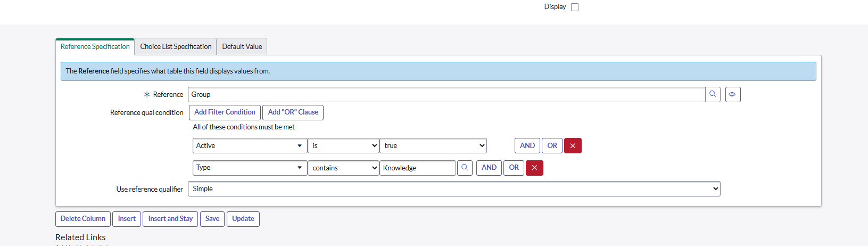The height and width of the screenshot is (246, 868).
Task: Click AND button on Active row
Action: click(x=527, y=145)
